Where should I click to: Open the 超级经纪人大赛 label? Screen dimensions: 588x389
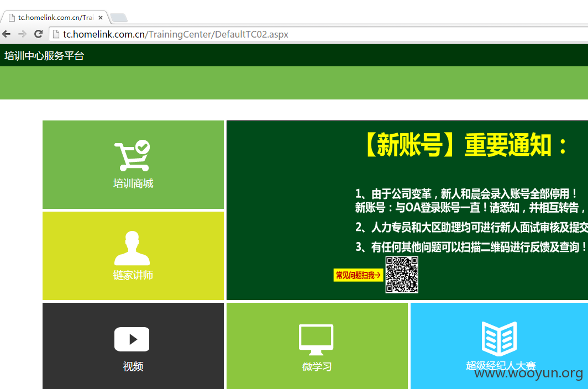[x=501, y=365]
